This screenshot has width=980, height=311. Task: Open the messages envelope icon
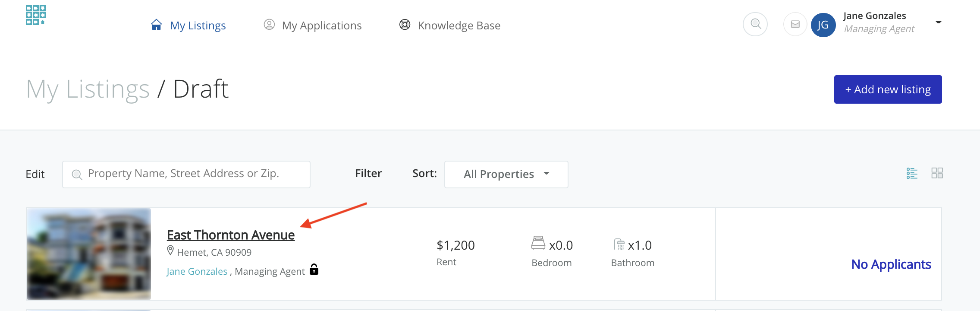pyautogui.click(x=795, y=24)
